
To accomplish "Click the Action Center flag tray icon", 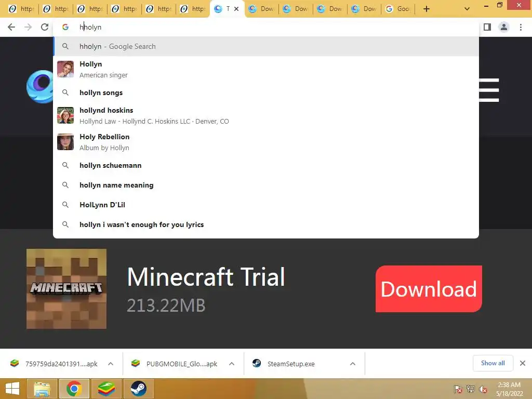I will coord(458,389).
